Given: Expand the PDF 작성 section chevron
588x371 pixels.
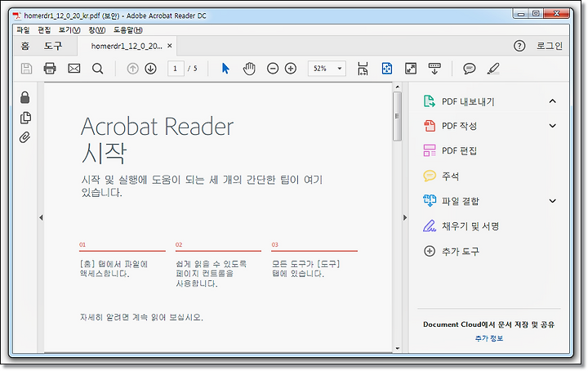Looking at the screenshot, I should [552, 126].
